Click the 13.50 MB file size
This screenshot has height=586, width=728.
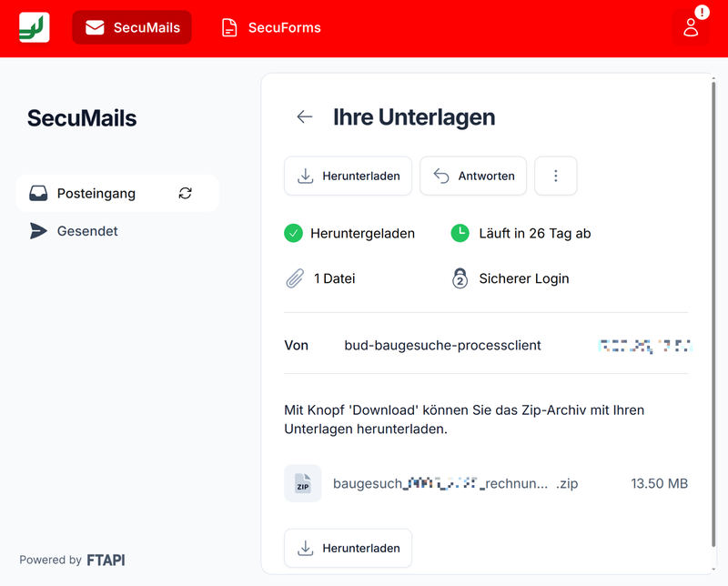(659, 483)
